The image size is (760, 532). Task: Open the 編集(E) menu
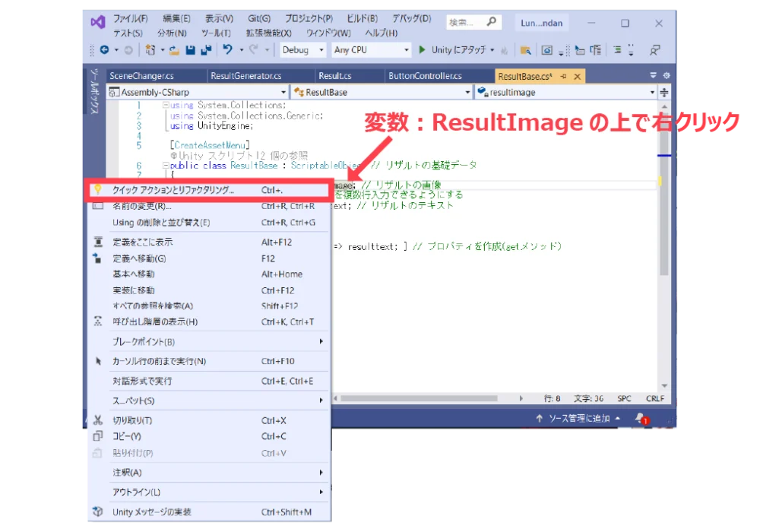177,19
